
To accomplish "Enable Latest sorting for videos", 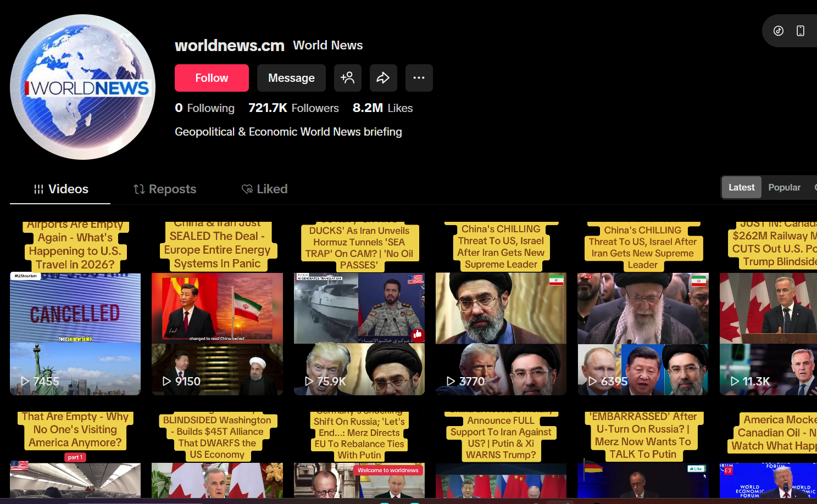I will tap(741, 187).
